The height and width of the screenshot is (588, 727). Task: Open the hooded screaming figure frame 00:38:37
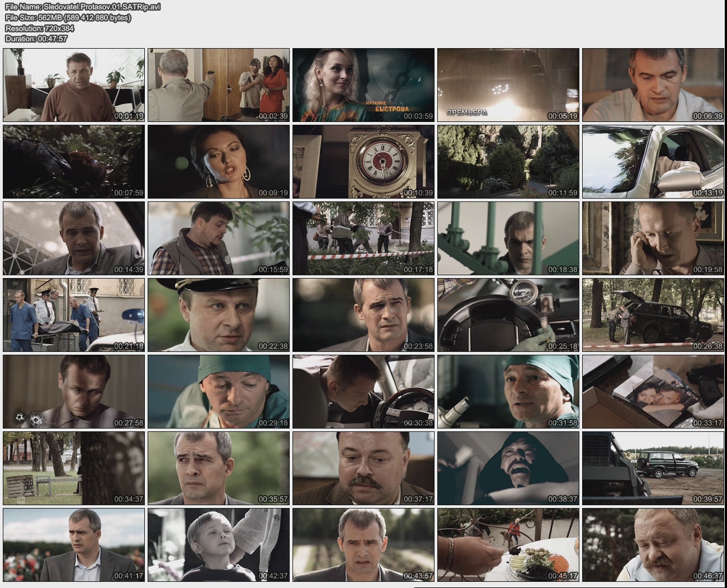tap(508, 468)
